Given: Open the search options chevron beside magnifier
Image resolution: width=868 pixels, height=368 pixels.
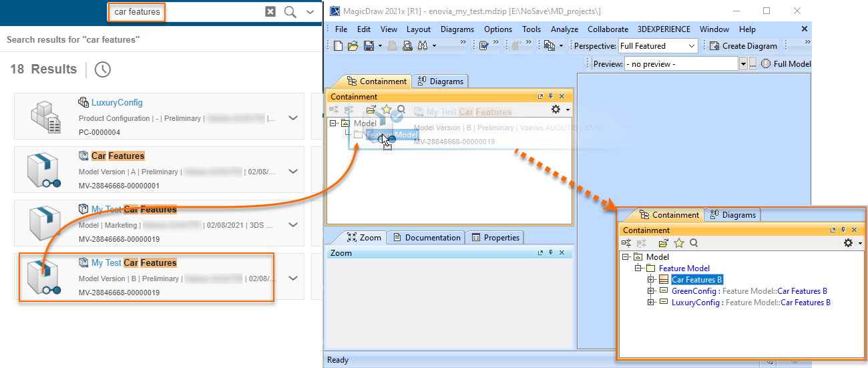Looking at the screenshot, I should pyautogui.click(x=310, y=12).
